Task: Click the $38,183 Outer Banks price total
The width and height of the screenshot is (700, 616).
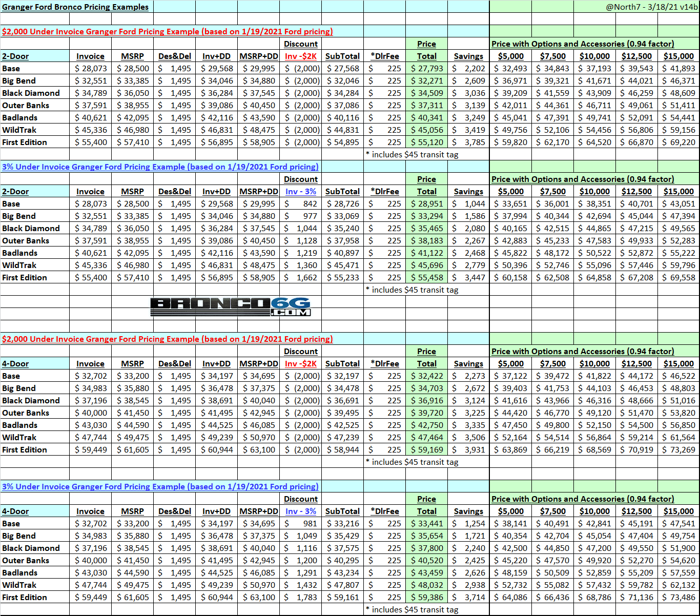Action: click(426, 240)
